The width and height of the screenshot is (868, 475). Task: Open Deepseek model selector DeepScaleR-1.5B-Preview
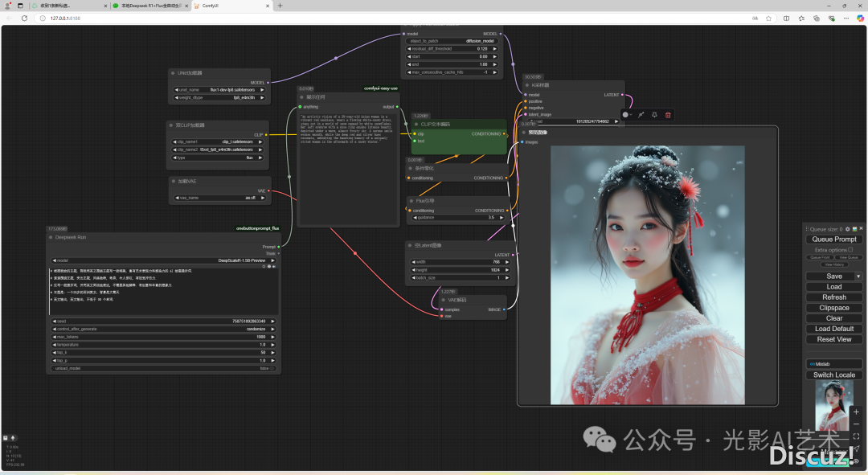(164, 260)
